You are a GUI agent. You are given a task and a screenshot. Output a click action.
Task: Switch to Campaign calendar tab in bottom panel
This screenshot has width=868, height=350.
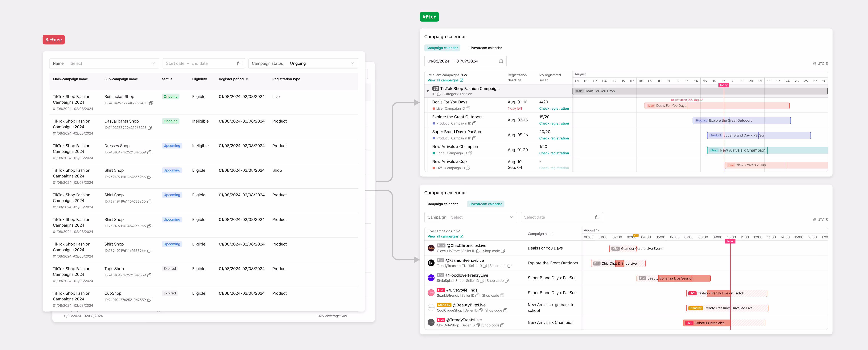coord(442,204)
